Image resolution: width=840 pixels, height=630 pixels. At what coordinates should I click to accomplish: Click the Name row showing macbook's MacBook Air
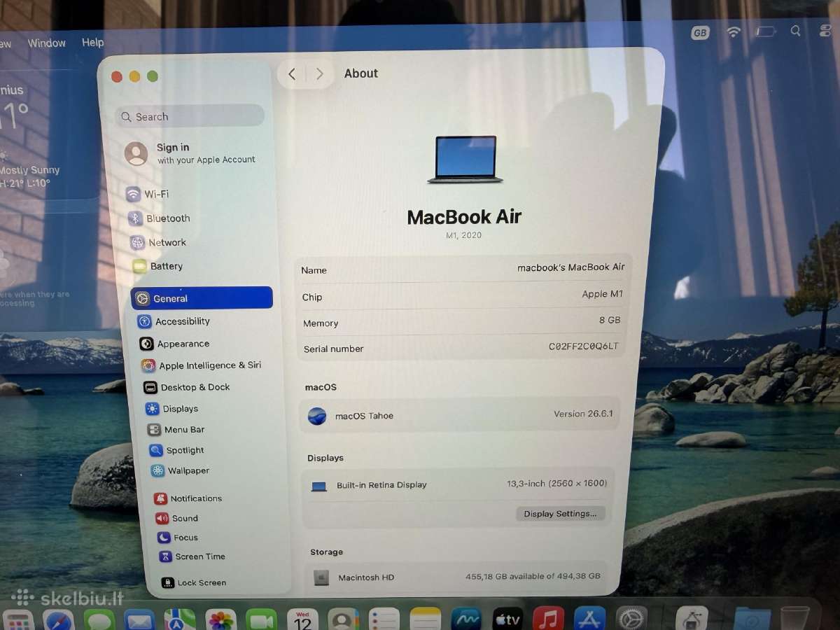(x=463, y=269)
